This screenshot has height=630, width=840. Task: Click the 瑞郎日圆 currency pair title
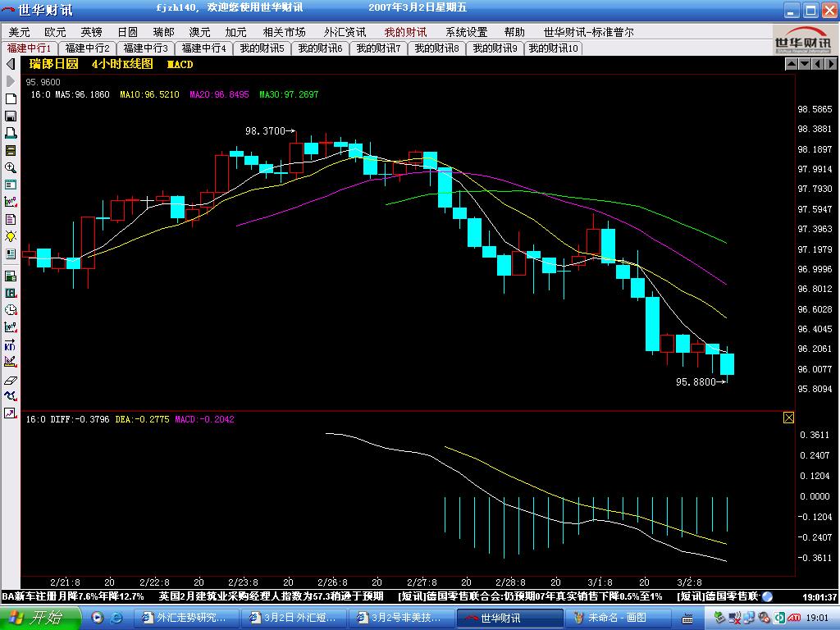click(53, 64)
